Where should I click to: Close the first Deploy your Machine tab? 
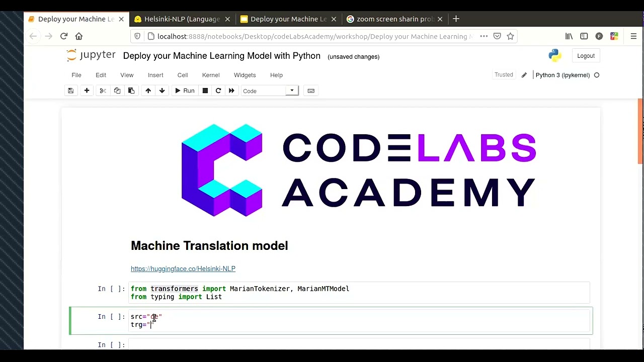pyautogui.click(x=121, y=19)
